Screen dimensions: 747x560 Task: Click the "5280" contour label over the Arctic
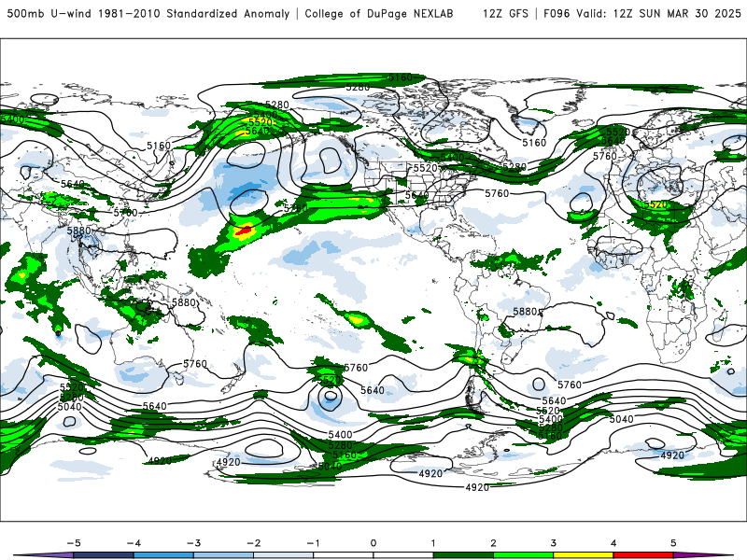pyautogui.click(x=358, y=87)
